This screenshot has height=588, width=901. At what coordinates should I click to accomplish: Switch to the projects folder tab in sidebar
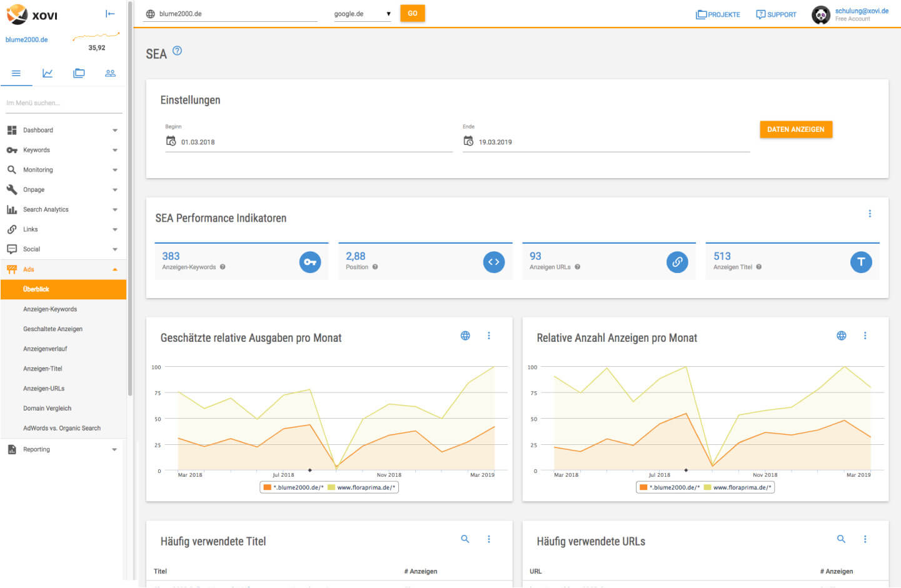point(79,73)
